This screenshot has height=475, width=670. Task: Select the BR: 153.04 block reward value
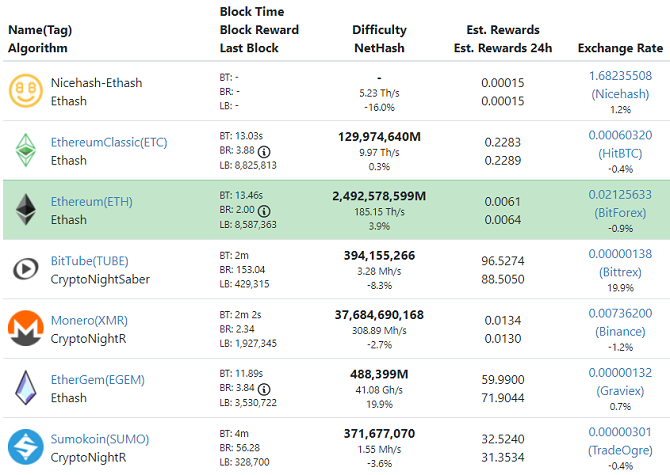242,270
